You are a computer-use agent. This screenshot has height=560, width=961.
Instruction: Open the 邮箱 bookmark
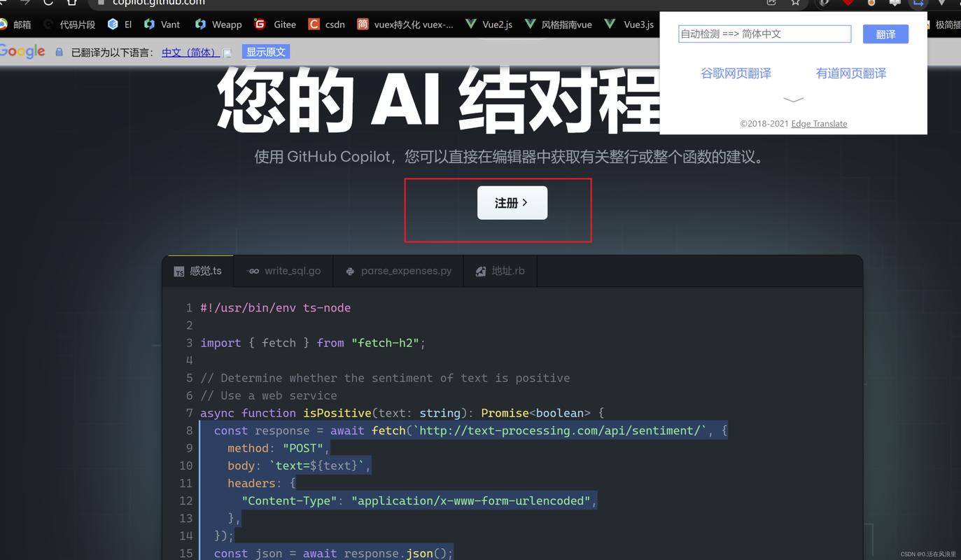tap(15, 24)
